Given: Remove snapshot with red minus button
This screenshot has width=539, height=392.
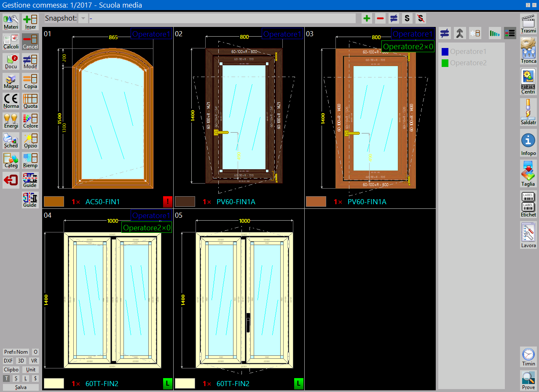Looking at the screenshot, I should pos(381,18).
